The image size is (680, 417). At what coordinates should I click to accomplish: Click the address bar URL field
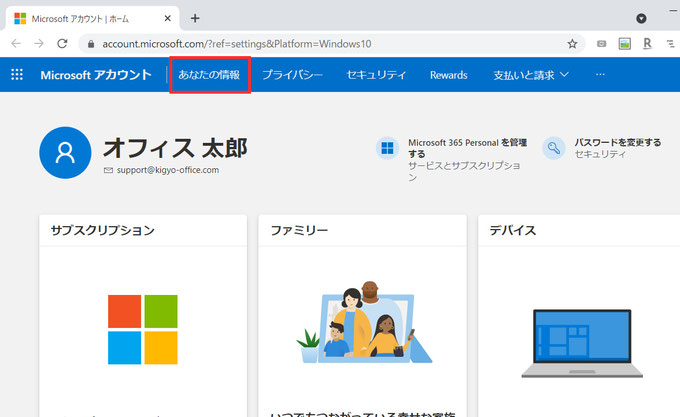332,44
